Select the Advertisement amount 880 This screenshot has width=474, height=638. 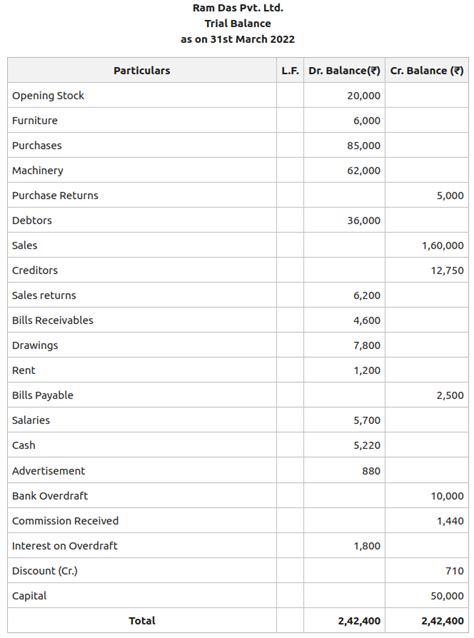371,471
